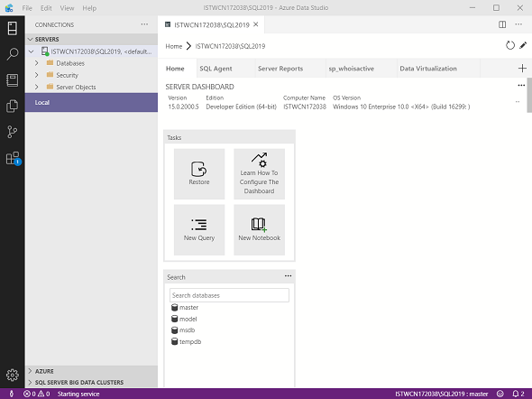Click the New Query task tile
Viewport: 532px width, 399px height.
pyautogui.click(x=199, y=229)
